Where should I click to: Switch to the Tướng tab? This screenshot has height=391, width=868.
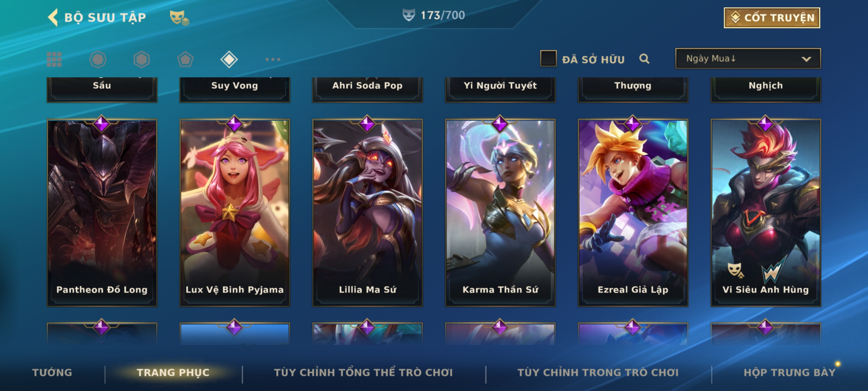[52, 373]
